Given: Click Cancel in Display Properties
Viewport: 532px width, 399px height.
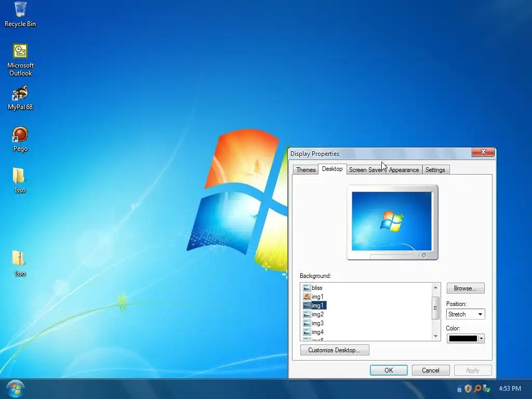Looking at the screenshot, I should point(431,370).
